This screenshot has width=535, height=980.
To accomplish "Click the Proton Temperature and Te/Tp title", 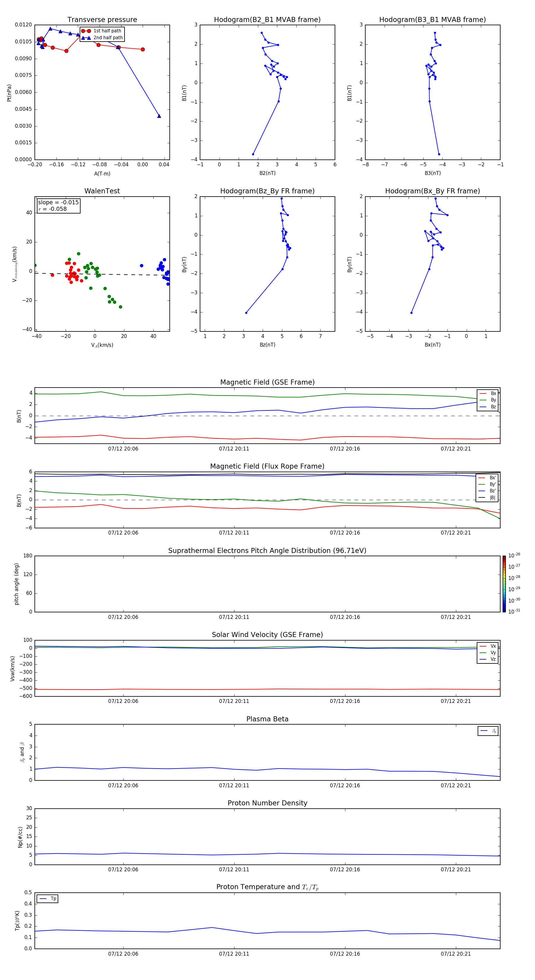I will (267, 887).
